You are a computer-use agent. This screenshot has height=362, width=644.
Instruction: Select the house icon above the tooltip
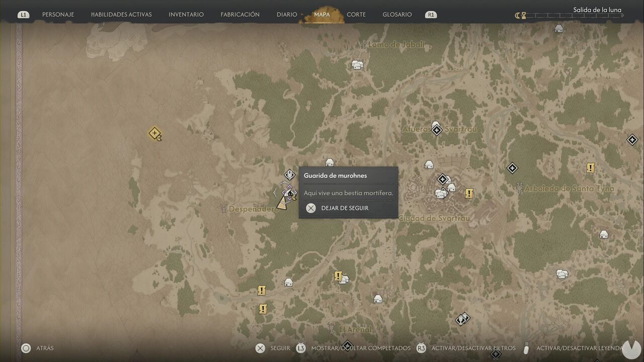[330, 162]
